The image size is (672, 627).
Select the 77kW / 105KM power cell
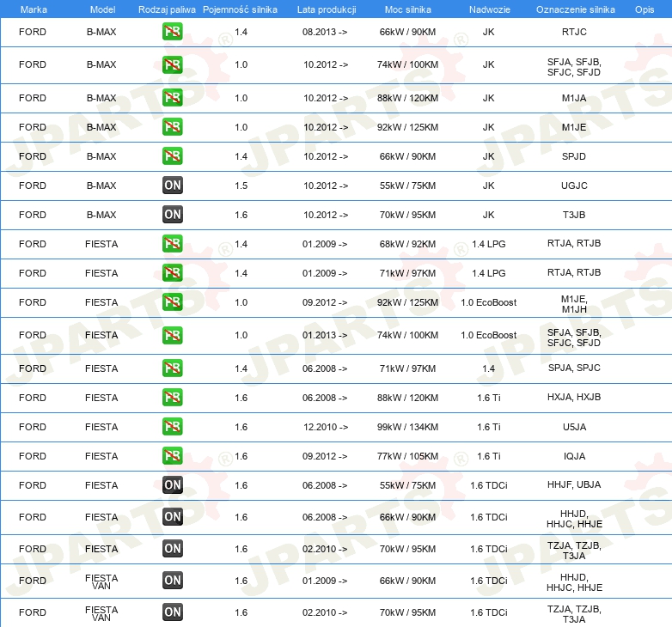(x=407, y=456)
